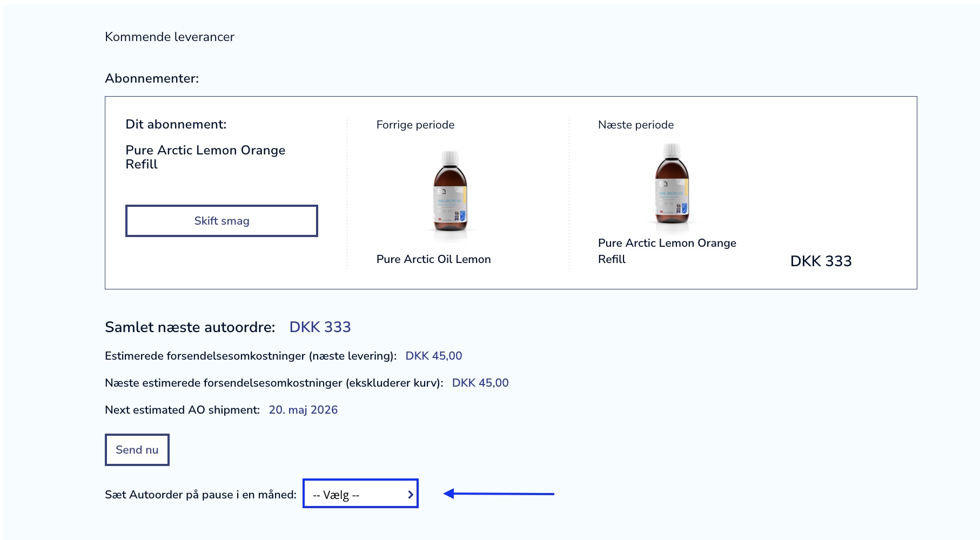The width and height of the screenshot is (980, 540).
Task: Click the DKK 333 price in subscription box
Action: (x=821, y=261)
